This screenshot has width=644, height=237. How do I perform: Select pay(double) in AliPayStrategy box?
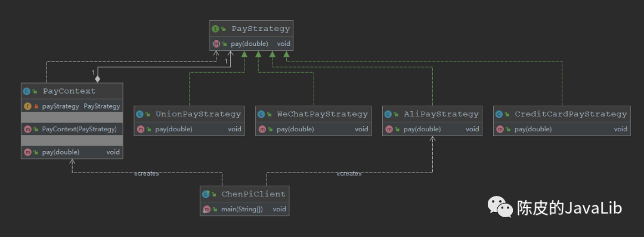click(x=432, y=129)
